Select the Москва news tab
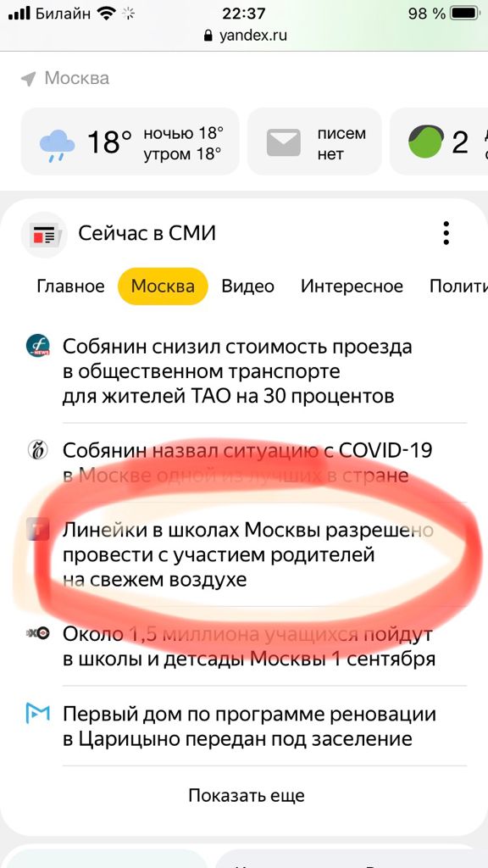The height and width of the screenshot is (868, 488). click(x=163, y=287)
